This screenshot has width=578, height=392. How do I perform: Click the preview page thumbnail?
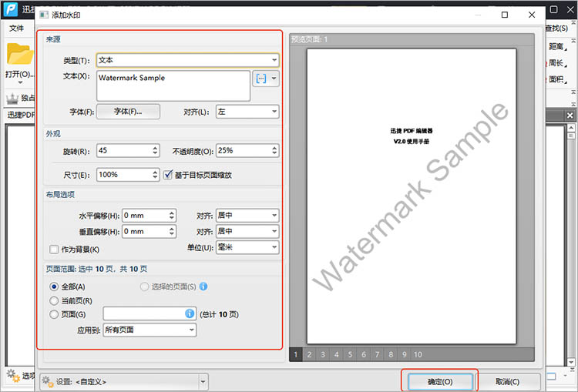coord(412,196)
